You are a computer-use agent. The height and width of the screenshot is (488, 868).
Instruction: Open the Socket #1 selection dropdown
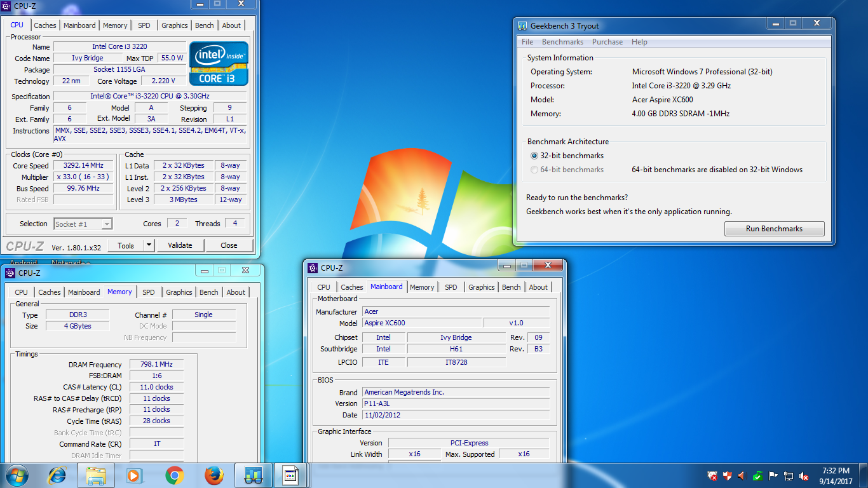pyautogui.click(x=83, y=224)
